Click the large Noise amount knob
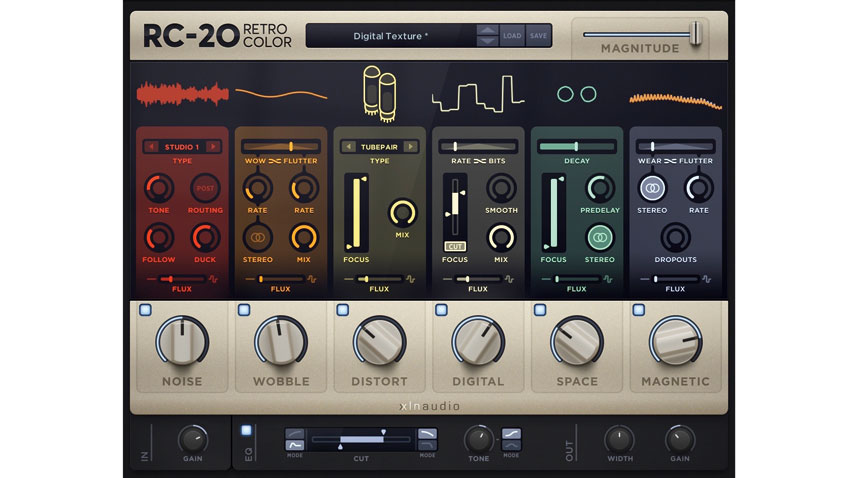The image size is (850, 478). click(182, 343)
